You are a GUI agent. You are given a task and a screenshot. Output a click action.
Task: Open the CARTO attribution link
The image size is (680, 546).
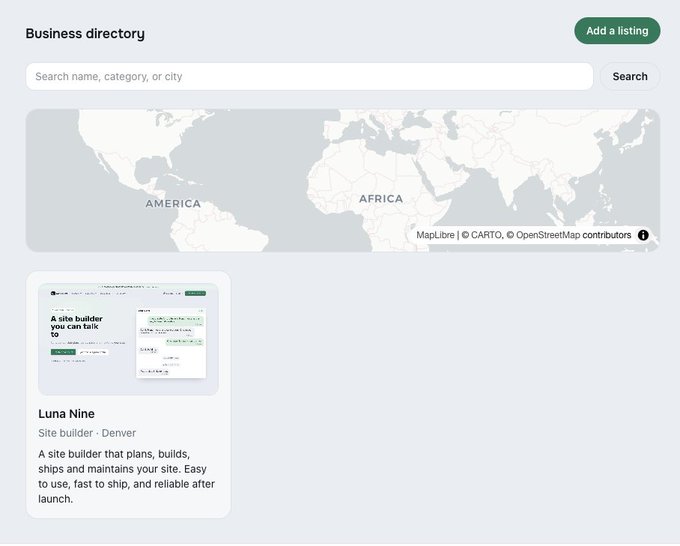pos(481,235)
